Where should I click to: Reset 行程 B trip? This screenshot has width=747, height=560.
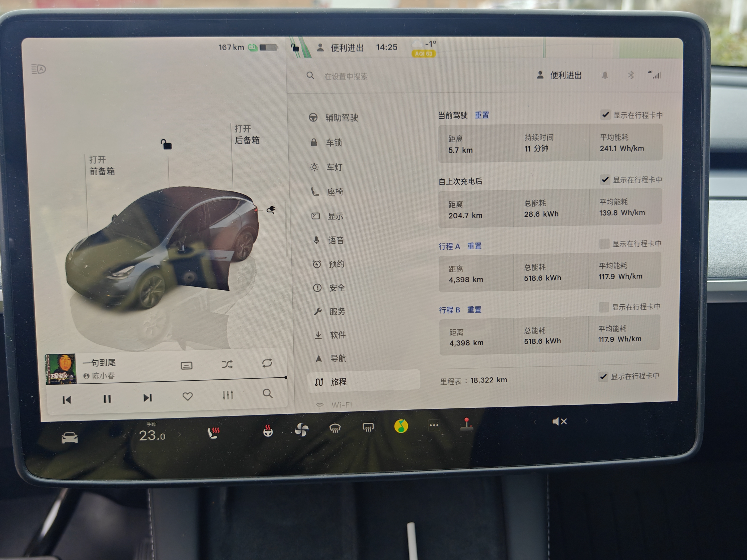pyautogui.click(x=474, y=310)
